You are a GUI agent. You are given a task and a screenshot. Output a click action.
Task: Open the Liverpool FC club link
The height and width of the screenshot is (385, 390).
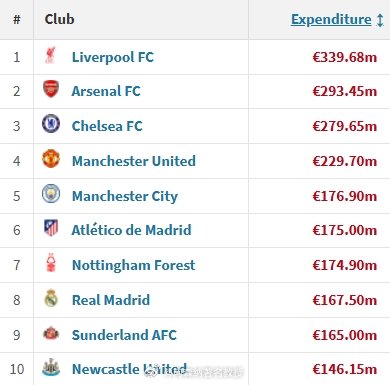coord(113,57)
